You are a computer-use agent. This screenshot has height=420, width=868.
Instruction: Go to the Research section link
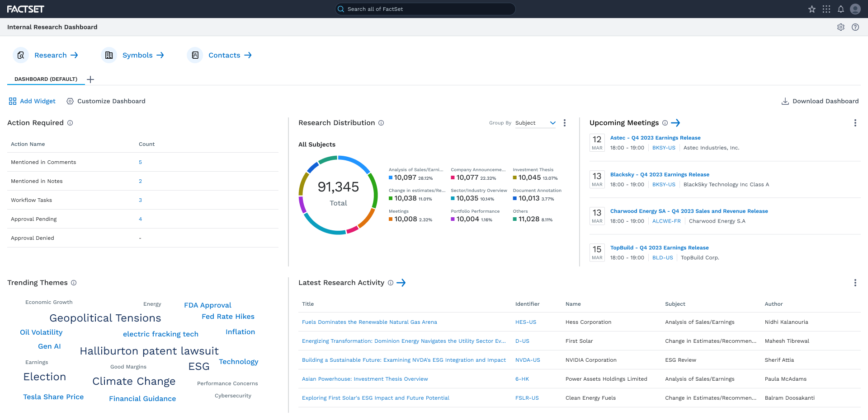coord(56,55)
